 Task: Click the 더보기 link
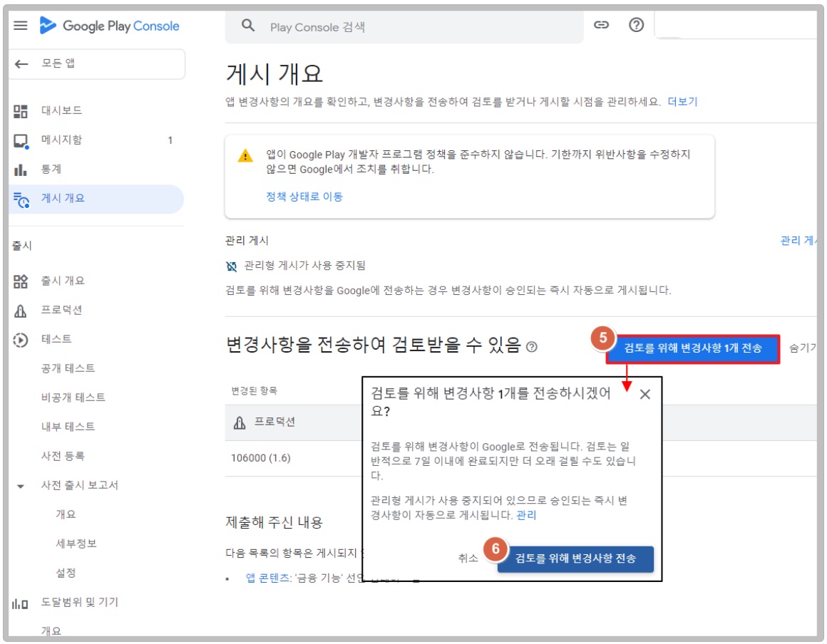(x=682, y=102)
